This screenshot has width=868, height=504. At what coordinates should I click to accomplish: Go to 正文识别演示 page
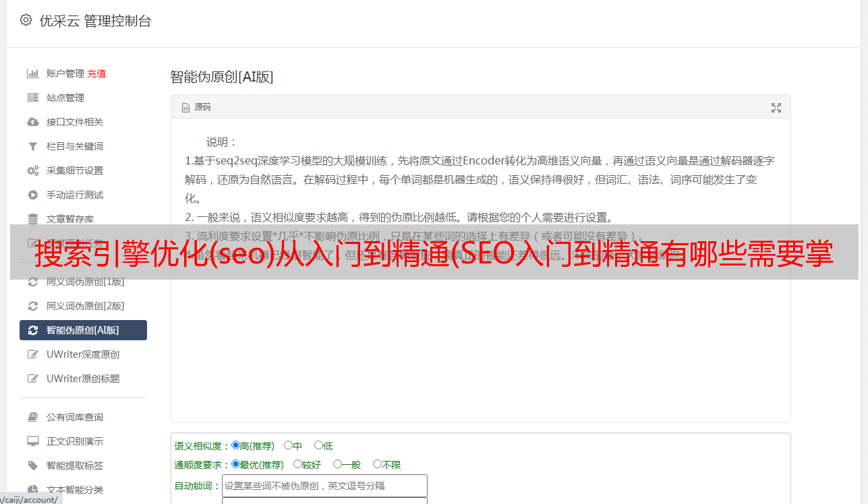coord(75,441)
